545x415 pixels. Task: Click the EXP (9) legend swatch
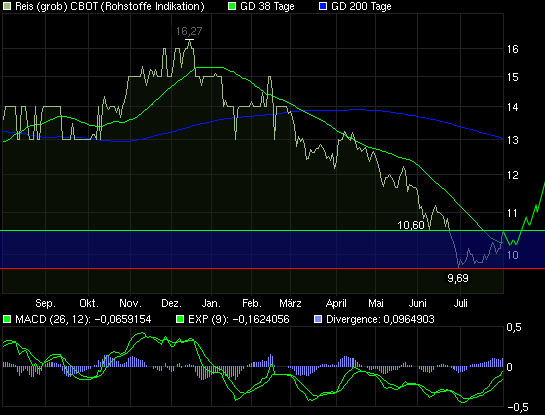point(180,319)
